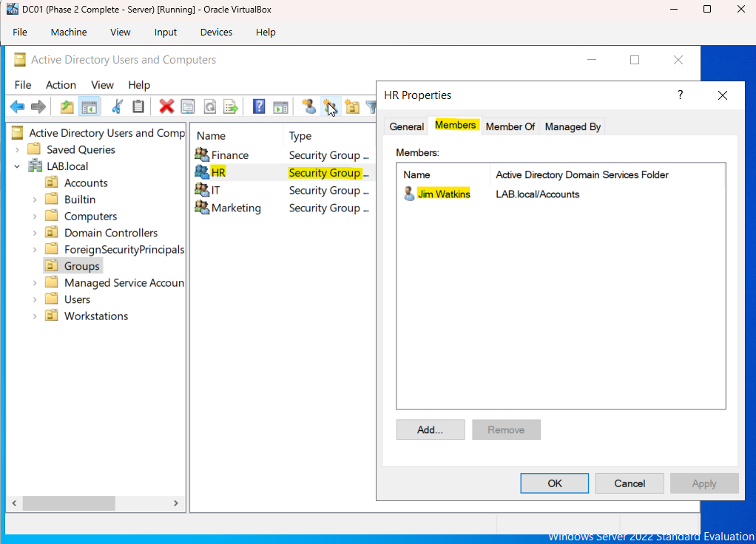Create new organizational unit icon
Image resolution: width=756 pixels, height=544 pixels.
pyautogui.click(x=352, y=106)
